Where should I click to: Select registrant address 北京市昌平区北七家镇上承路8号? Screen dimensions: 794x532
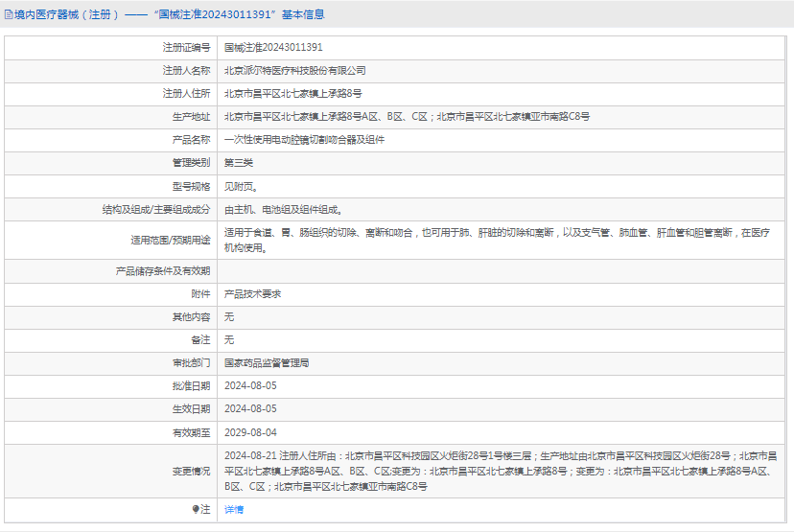[293, 94]
